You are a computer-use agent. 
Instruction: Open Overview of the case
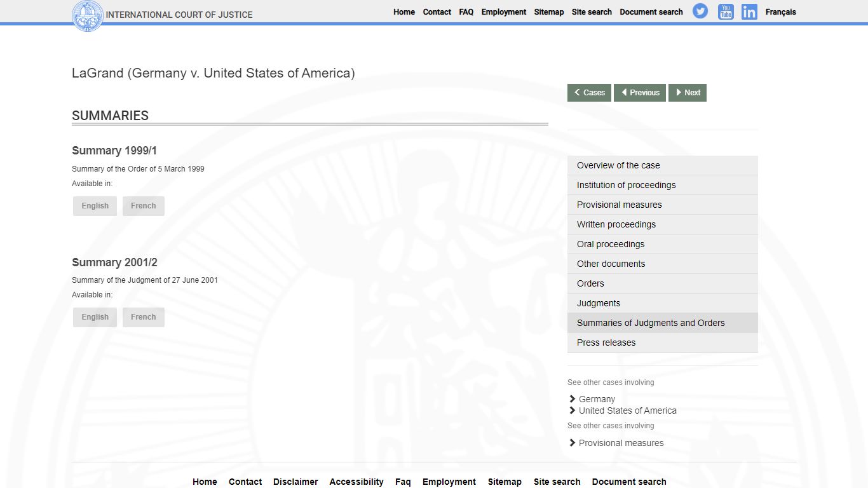coord(663,165)
